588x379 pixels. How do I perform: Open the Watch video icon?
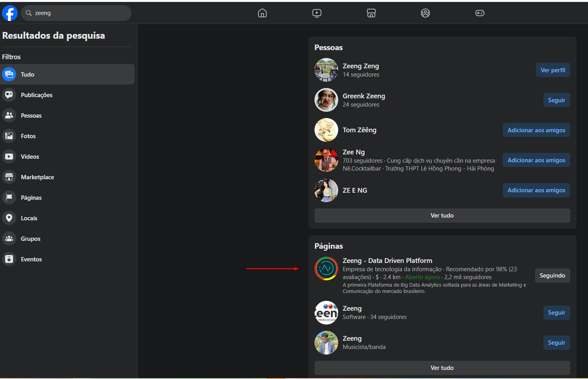pos(316,13)
